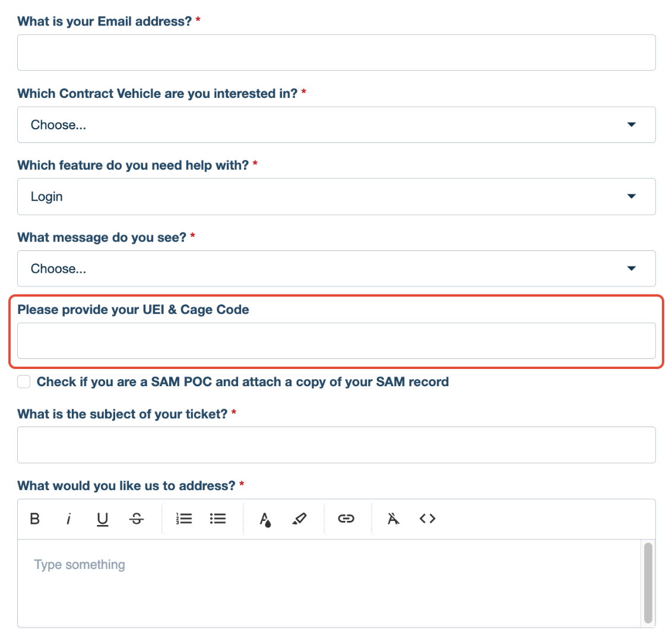This screenshot has height=633, width=672.
Task: Open the text color picker
Action: [x=265, y=519]
